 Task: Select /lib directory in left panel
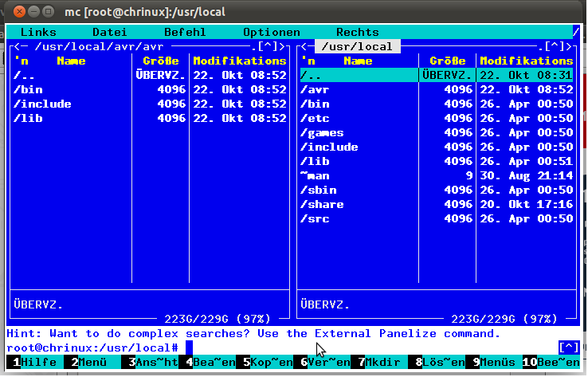[150, 118]
